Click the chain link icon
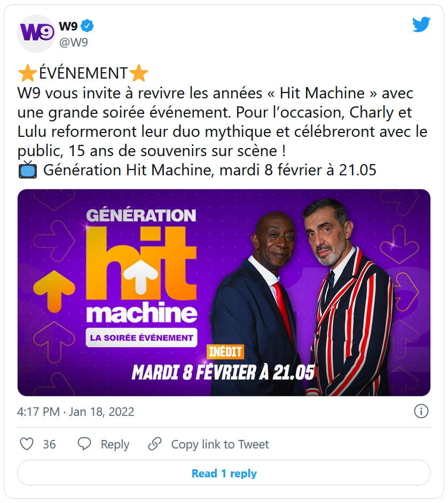The height and width of the screenshot is (503, 448). coord(155,444)
